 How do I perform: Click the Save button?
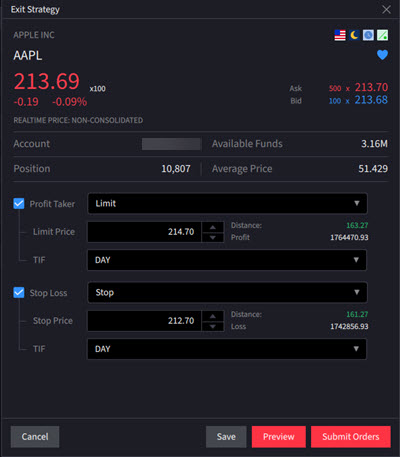pos(226,437)
